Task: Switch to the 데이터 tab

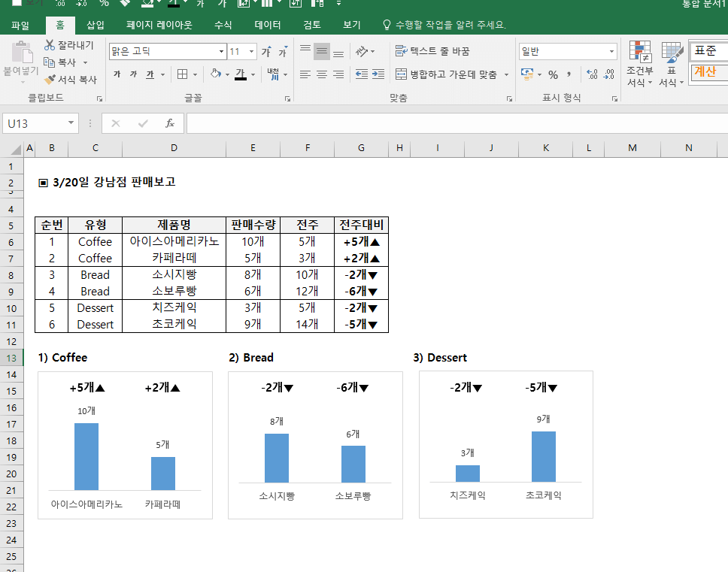Action: (x=268, y=25)
